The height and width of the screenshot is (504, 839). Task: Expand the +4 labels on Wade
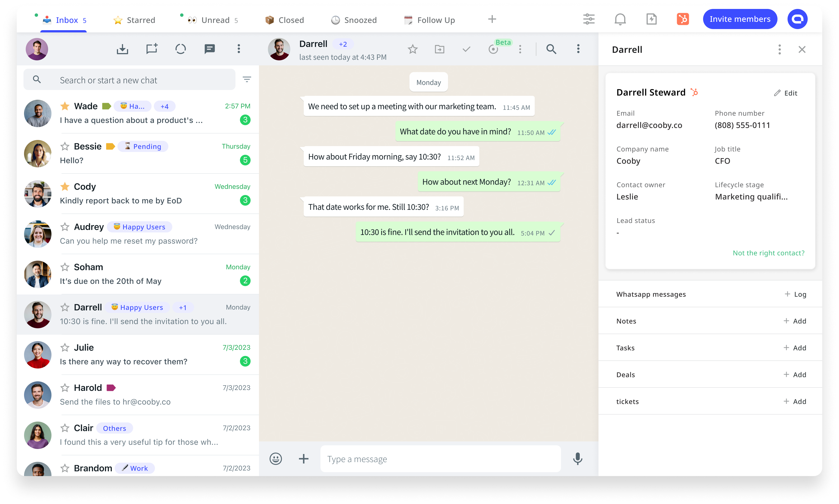pyautogui.click(x=164, y=106)
